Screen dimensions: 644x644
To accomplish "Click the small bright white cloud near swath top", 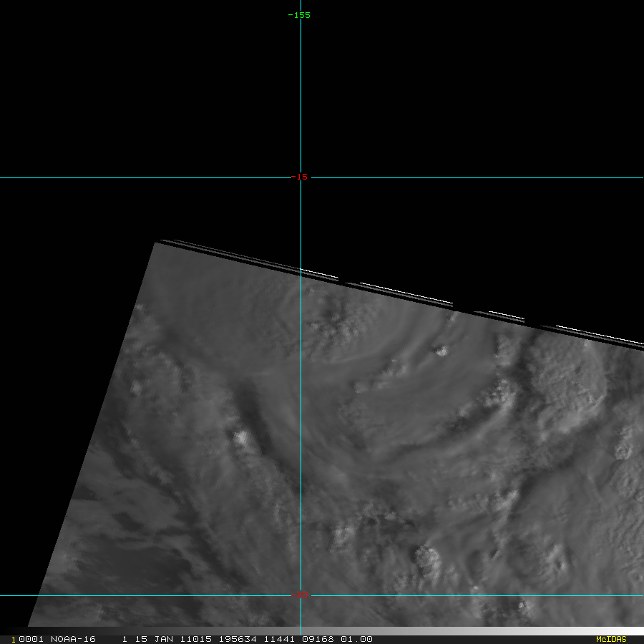I will [x=441, y=351].
